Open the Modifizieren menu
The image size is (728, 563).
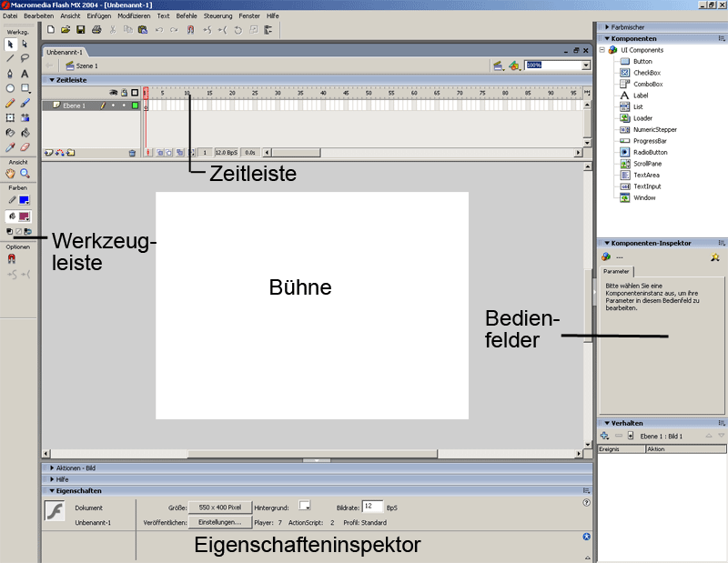click(134, 16)
